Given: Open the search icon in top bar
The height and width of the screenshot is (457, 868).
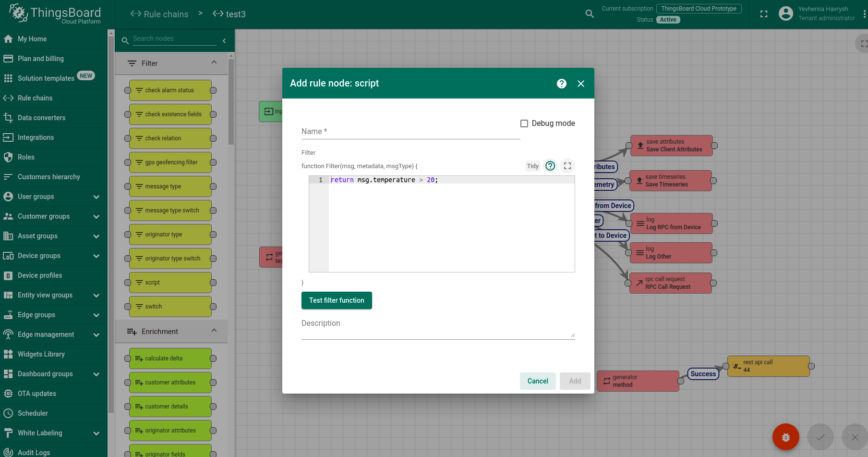Looking at the screenshot, I should 590,14.
